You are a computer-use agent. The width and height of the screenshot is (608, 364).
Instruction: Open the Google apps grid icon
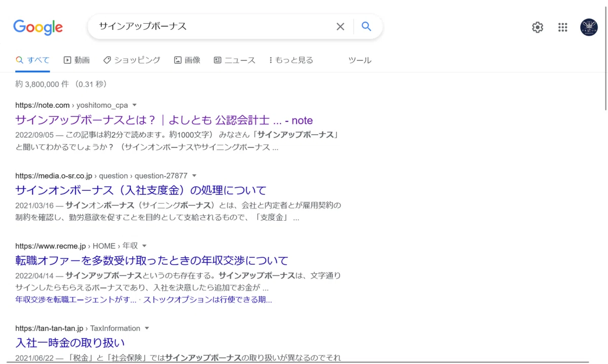tap(563, 27)
